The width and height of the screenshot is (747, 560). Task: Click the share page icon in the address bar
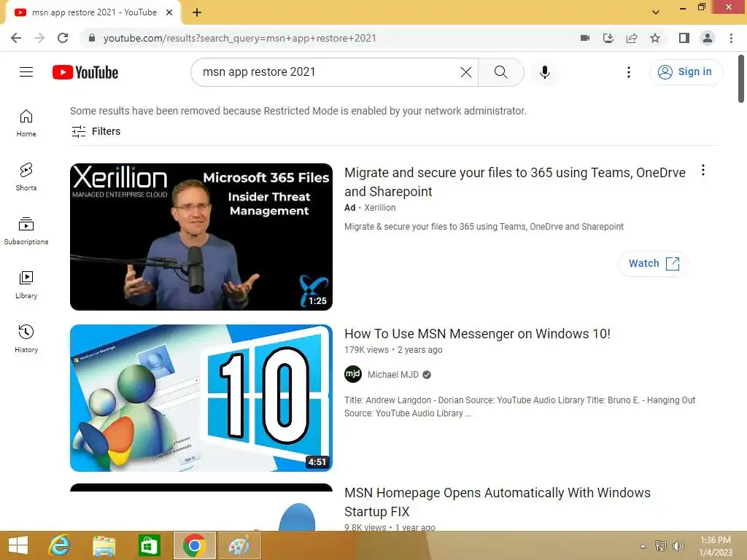tap(632, 38)
